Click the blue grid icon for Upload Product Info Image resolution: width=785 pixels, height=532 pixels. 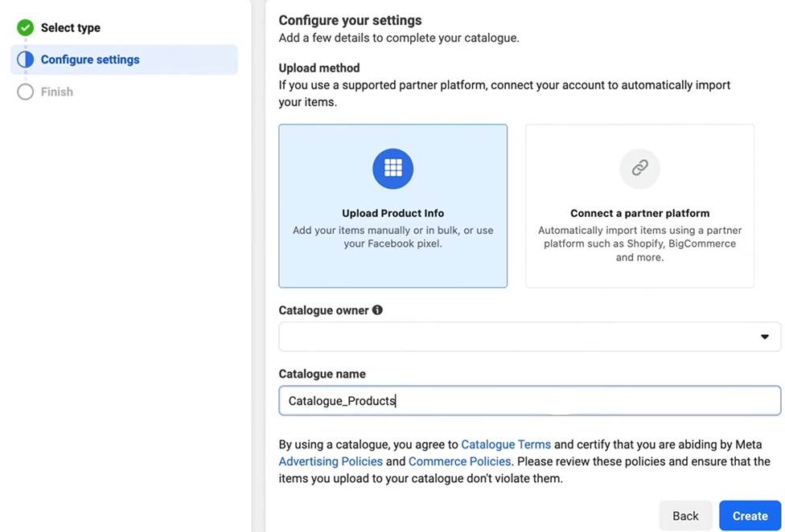coord(393,169)
